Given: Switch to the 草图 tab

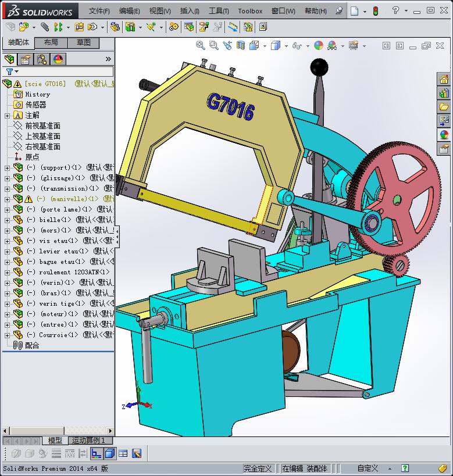Looking at the screenshot, I should [x=83, y=42].
